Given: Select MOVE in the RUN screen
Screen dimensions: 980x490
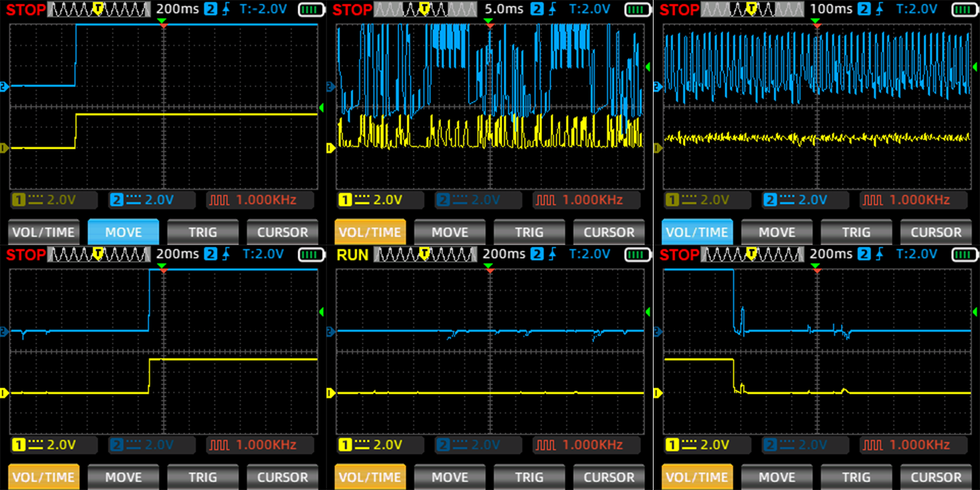Looking at the screenshot, I should (450, 477).
